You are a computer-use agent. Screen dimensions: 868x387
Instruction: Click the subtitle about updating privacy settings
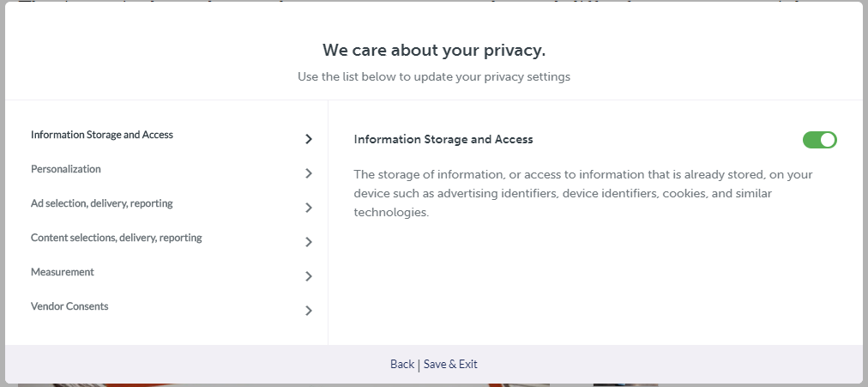[x=434, y=76]
